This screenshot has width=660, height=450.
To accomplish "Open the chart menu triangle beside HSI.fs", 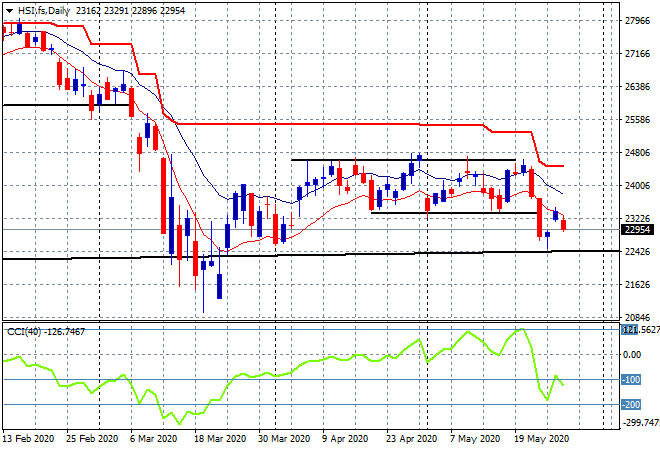I will pyautogui.click(x=9, y=11).
